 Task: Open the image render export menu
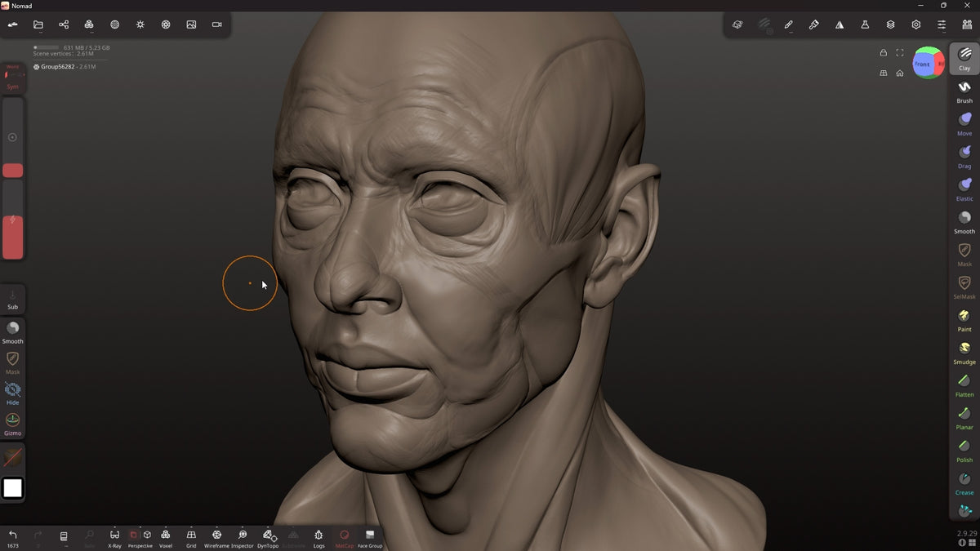tap(191, 24)
